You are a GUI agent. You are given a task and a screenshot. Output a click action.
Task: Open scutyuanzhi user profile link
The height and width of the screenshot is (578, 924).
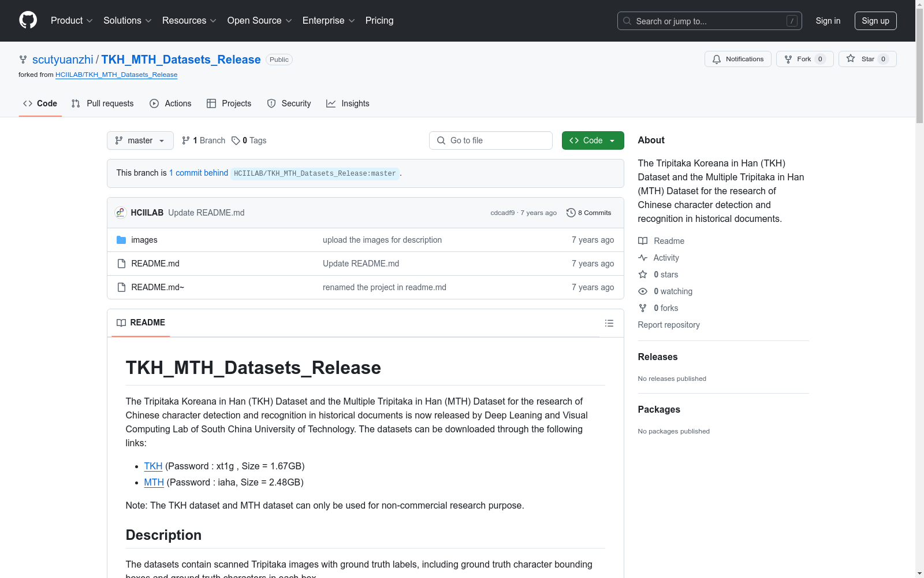point(62,60)
